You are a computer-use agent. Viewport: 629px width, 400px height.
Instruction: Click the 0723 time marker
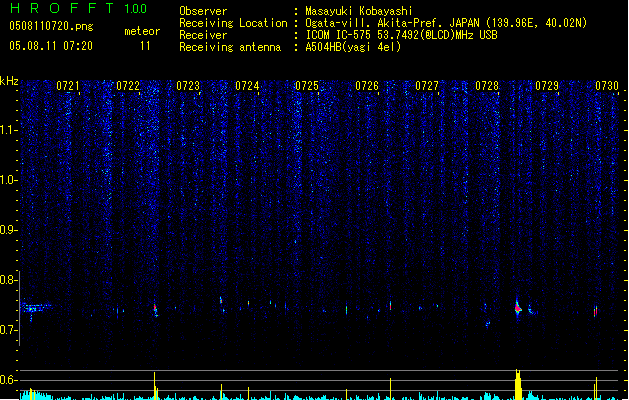tap(188, 86)
